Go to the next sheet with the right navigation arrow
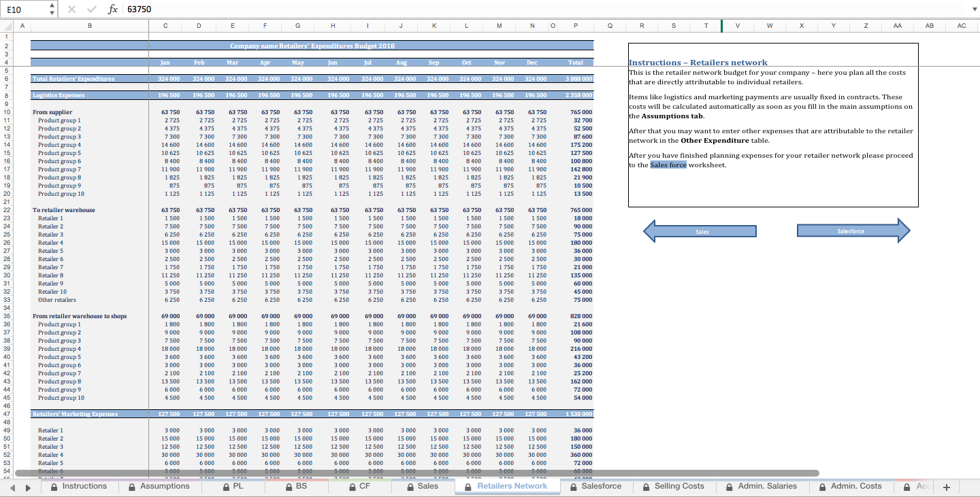Image resolution: width=980 pixels, height=497 pixels. [28, 487]
